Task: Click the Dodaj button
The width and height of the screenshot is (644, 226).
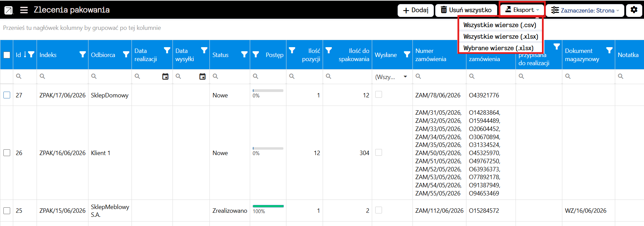Action: point(416,10)
